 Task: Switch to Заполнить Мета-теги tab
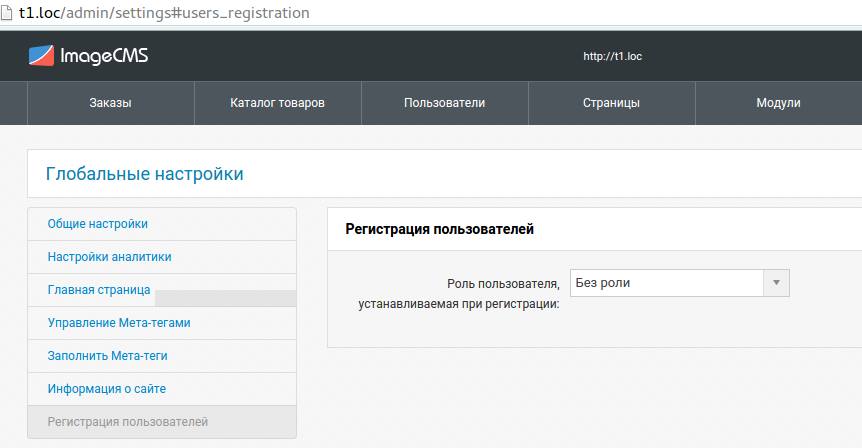coord(162,356)
